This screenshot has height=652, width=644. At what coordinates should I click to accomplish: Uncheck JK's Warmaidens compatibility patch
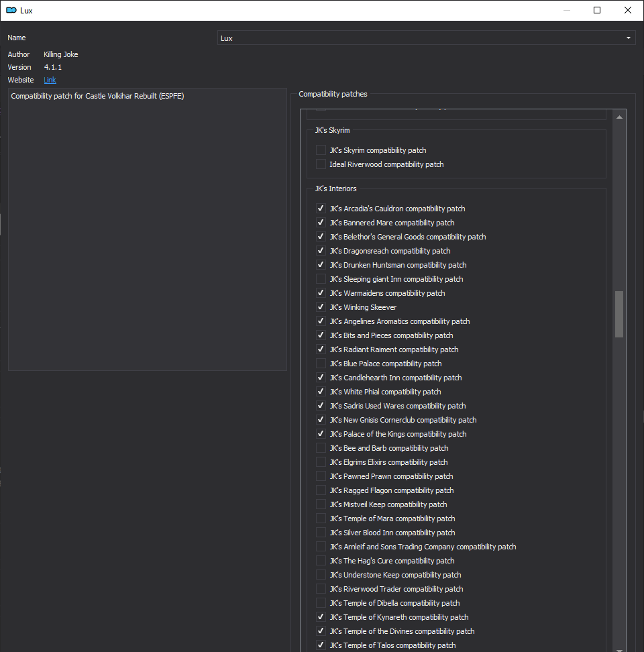click(321, 293)
